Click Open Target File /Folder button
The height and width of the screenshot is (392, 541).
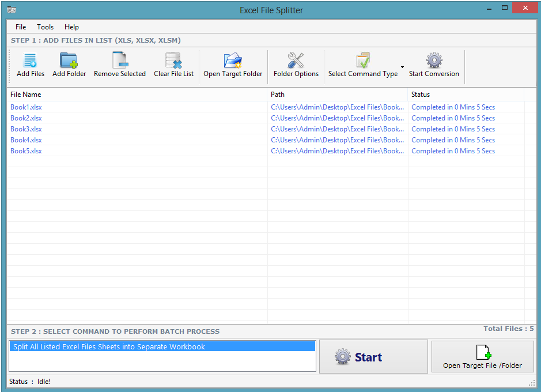tap(483, 357)
